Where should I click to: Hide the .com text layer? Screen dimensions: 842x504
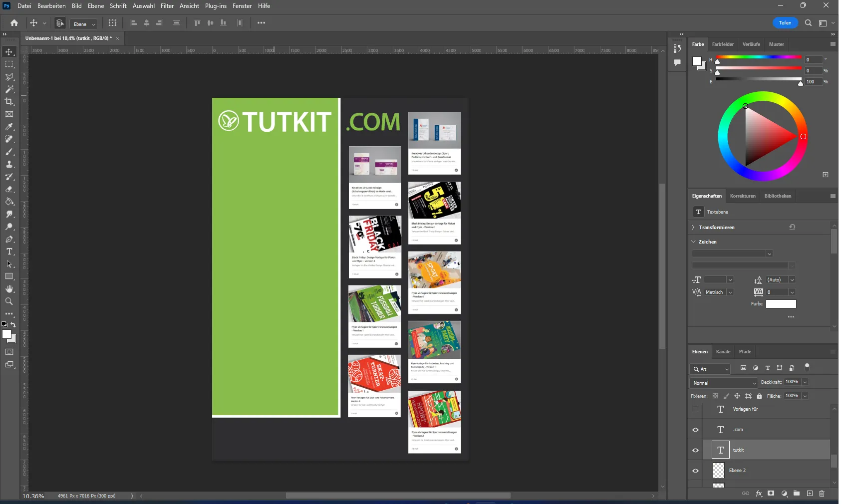tap(695, 430)
